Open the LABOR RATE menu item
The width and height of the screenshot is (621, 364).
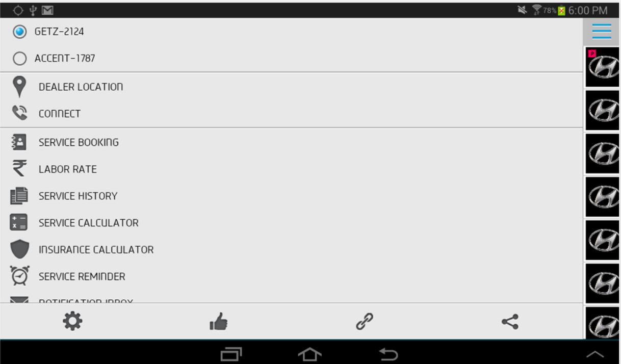click(291, 169)
